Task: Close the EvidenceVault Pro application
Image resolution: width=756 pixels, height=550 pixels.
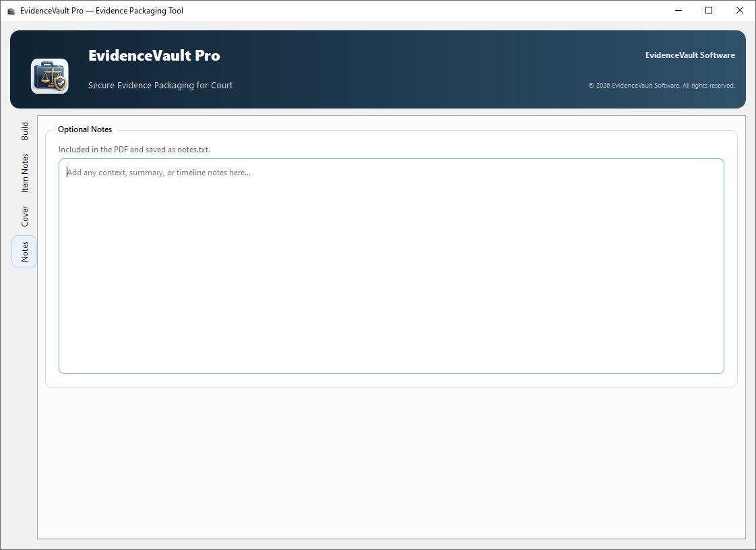Action: (739, 10)
